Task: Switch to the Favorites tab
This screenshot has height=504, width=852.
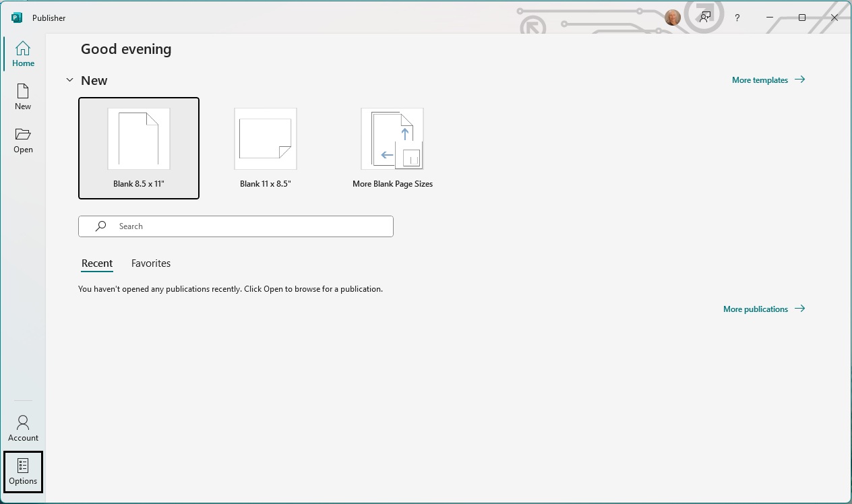Action: point(151,263)
